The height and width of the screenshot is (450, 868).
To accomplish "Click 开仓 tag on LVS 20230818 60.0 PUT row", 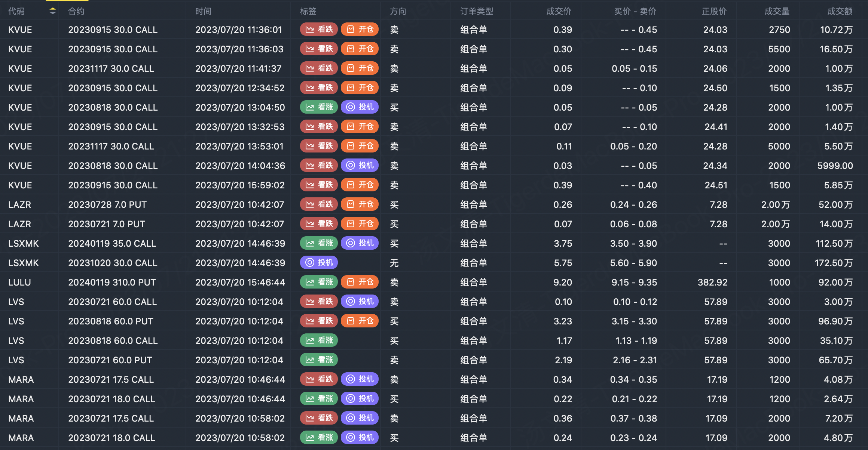I will coord(360,321).
